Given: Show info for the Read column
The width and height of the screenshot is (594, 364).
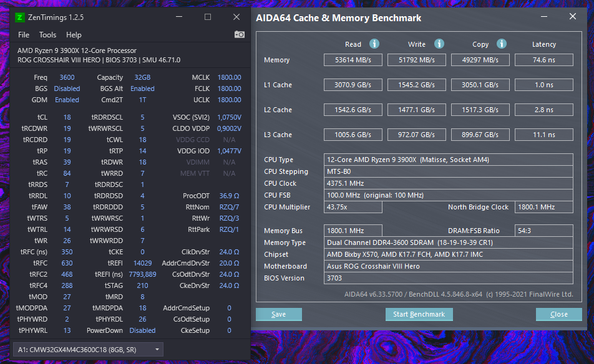Looking at the screenshot, I should (374, 44).
